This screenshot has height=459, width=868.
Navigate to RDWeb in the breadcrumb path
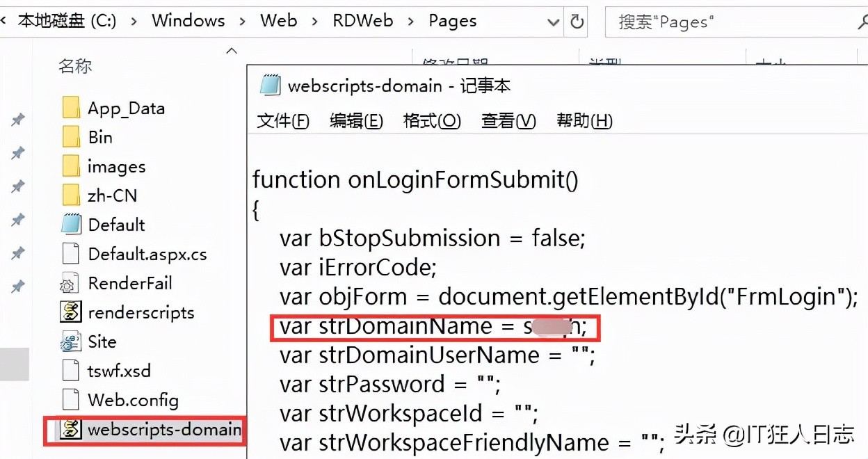(362, 21)
